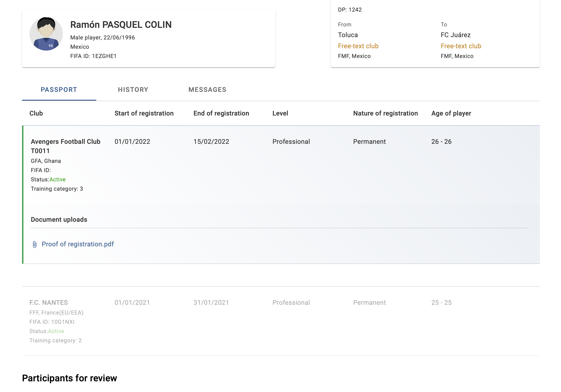Screen dimensions: 561x392
Task: Click the Club column header
Action: click(36, 113)
